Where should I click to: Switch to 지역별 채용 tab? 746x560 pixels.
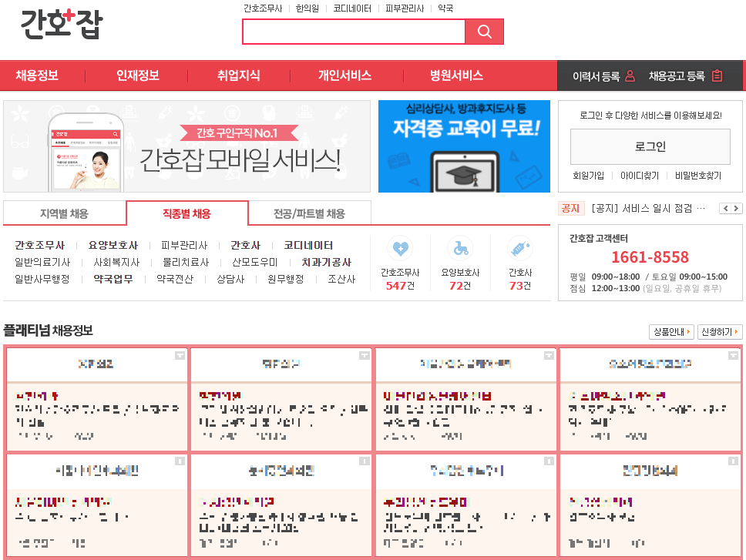pos(64,213)
